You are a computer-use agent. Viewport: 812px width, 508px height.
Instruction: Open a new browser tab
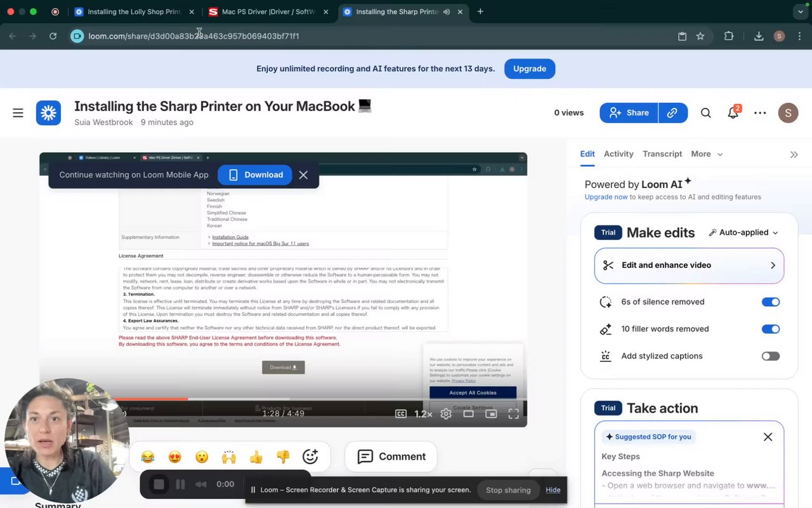coord(480,11)
